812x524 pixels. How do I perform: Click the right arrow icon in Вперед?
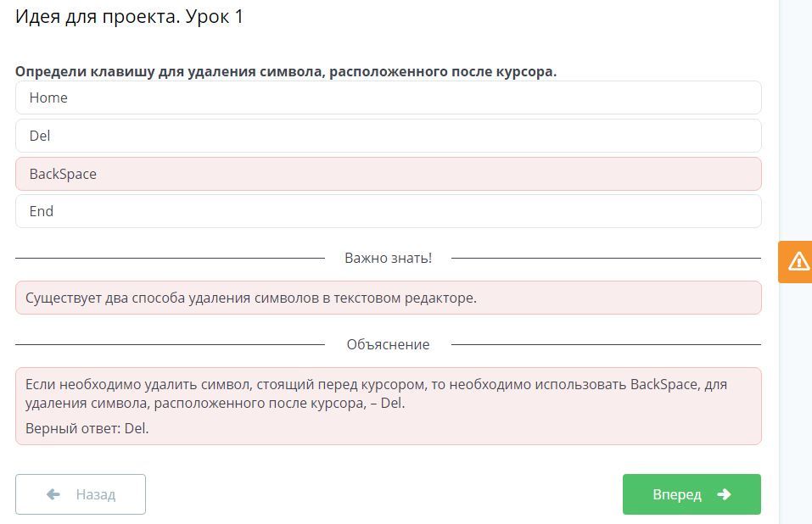point(724,494)
